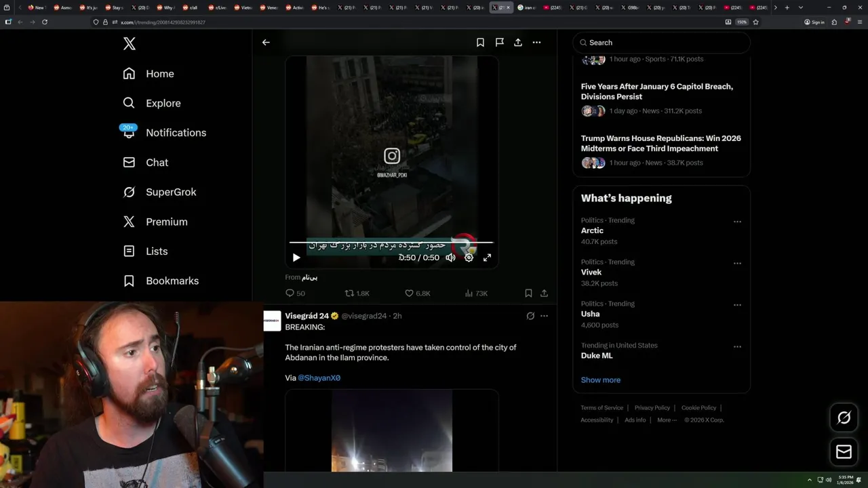
Task: Click the flag icon in header
Action: 499,42
